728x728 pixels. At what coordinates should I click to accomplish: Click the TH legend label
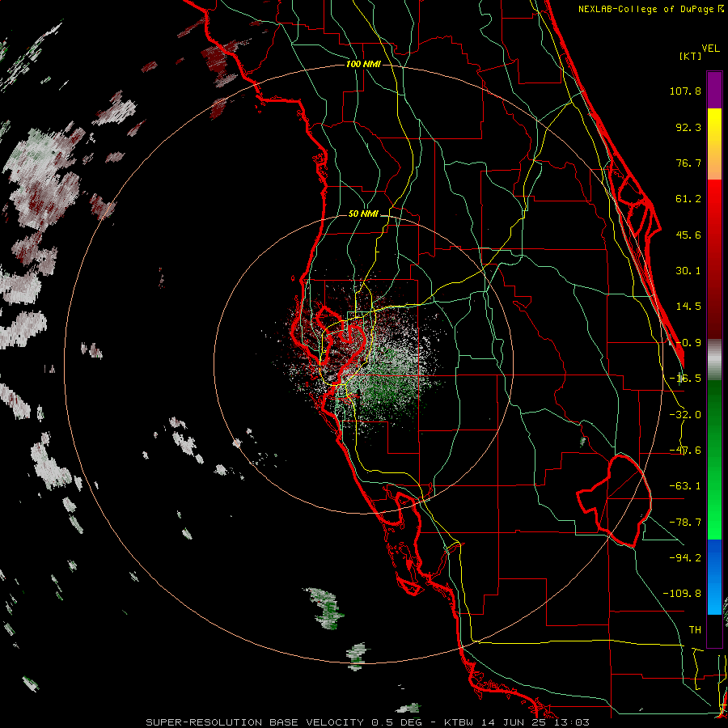[x=695, y=630]
